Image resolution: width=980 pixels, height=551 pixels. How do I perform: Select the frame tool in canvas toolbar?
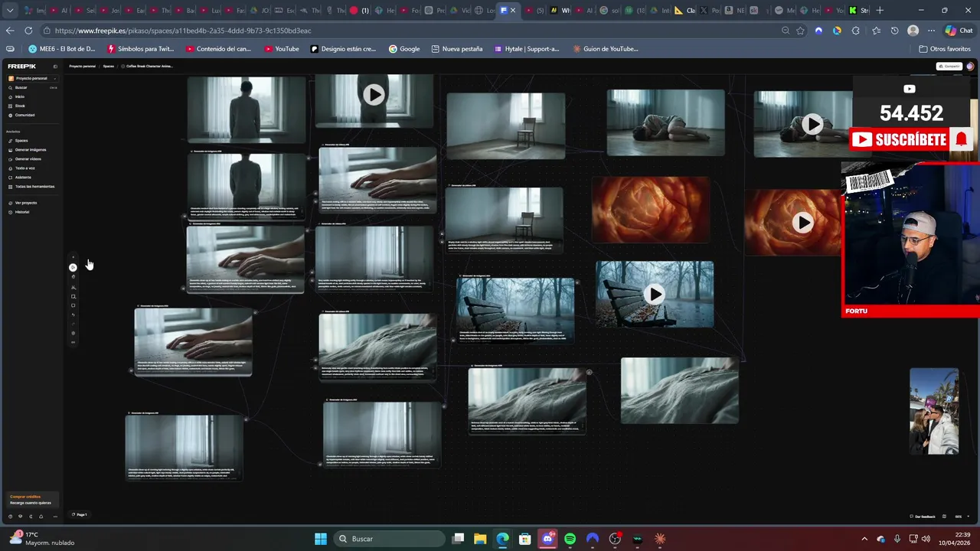tap(73, 296)
